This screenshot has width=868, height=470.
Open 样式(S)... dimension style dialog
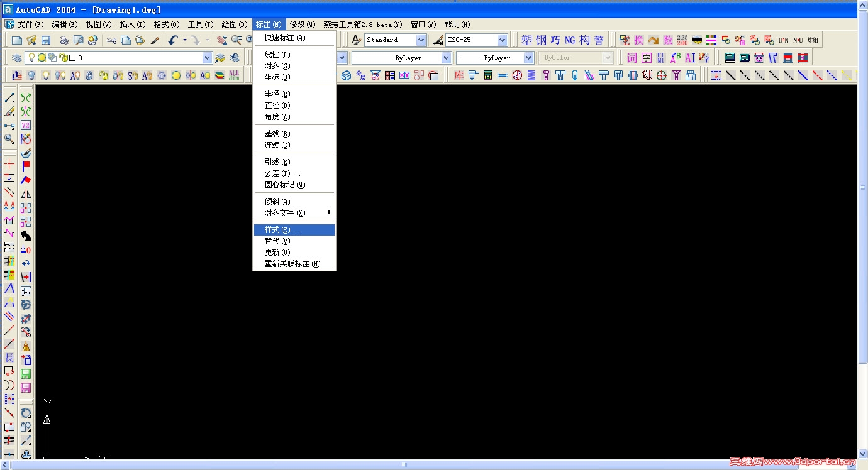pyautogui.click(x=294, y=230)
